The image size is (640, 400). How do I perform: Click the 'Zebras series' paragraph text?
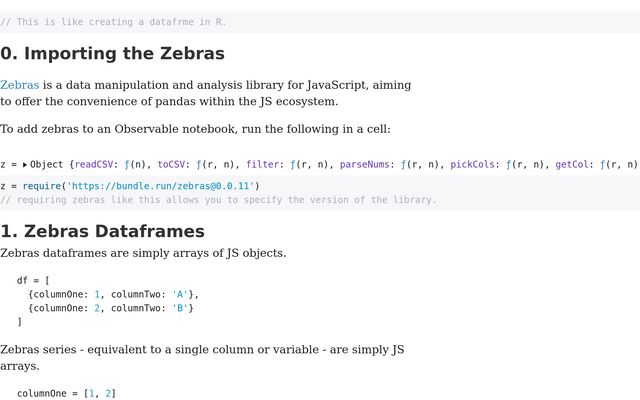[202, 358]
